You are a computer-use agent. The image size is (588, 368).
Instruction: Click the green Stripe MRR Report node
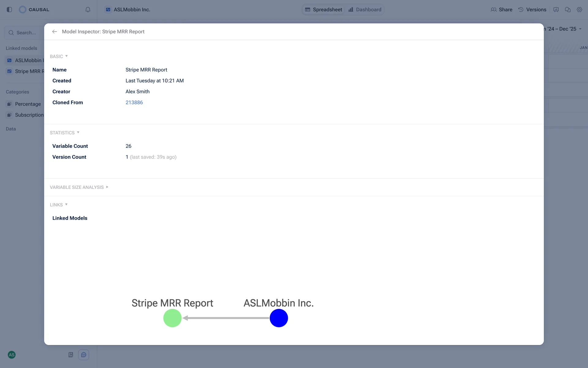click(x=172, y=318)
